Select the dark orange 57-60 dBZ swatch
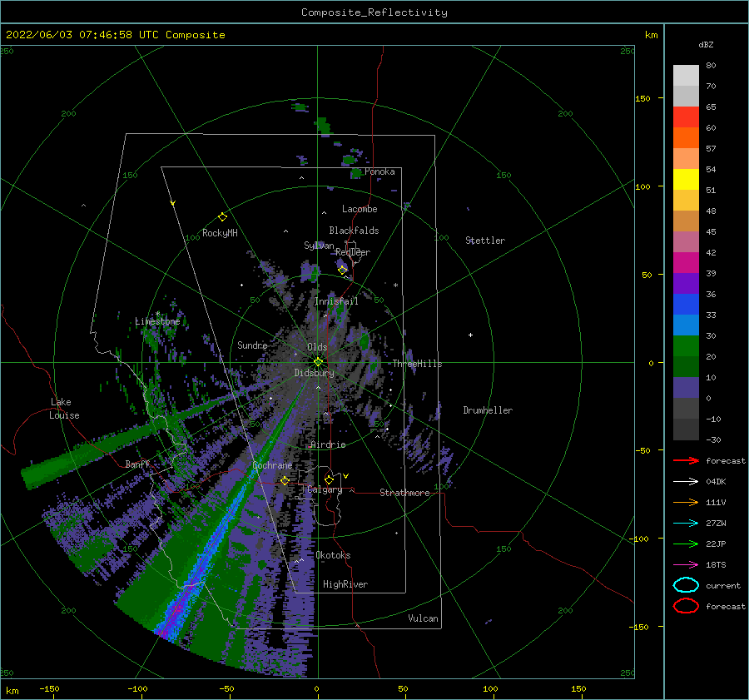Screen dimensions: 749x700 click(686, 137)
